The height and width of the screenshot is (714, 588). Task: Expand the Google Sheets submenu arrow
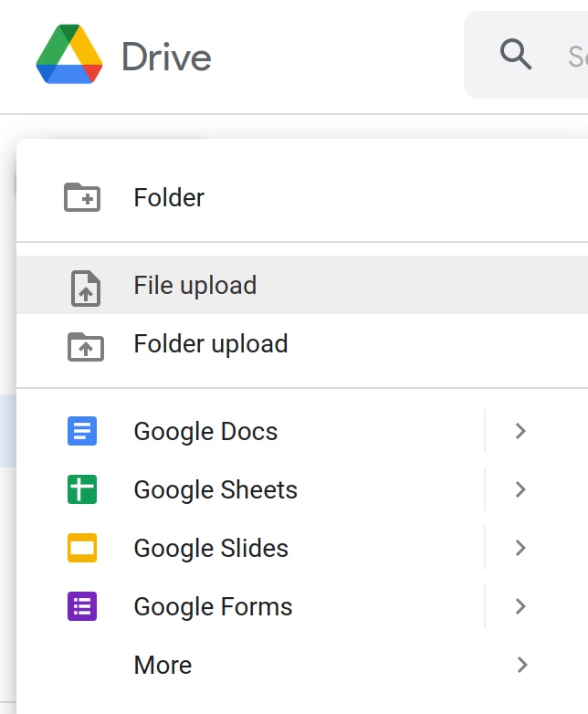pos(520,489)
